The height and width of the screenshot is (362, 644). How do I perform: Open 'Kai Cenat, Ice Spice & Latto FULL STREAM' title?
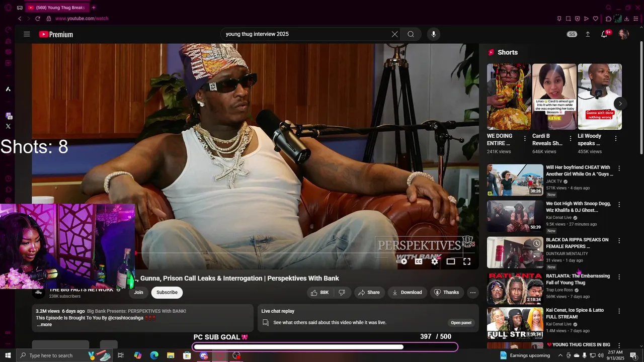click(575, 314)
